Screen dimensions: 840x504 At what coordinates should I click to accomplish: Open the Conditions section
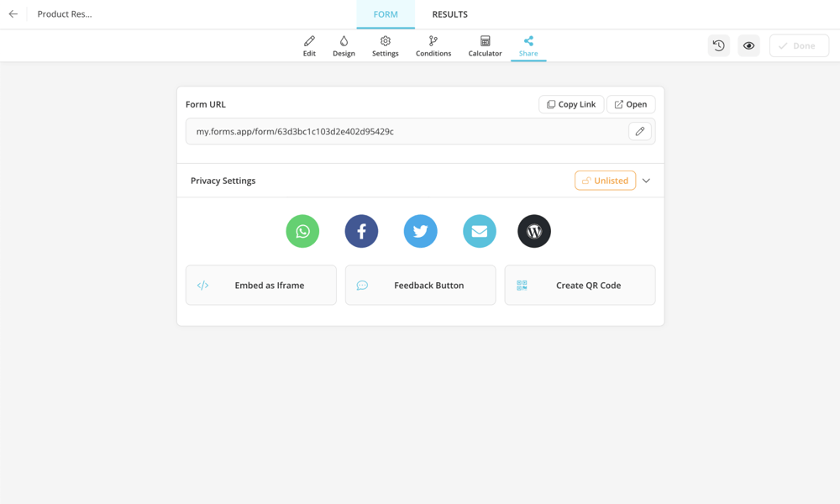(x=433, y=46)
